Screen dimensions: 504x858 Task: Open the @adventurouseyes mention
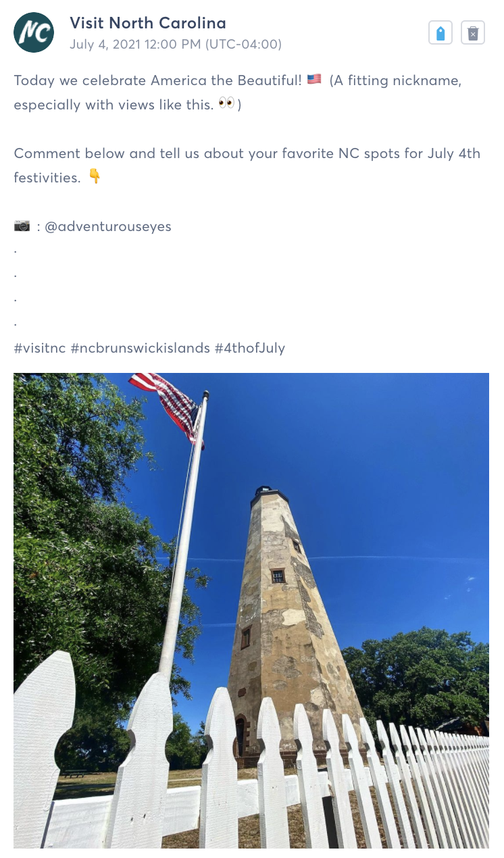[108, 226]
